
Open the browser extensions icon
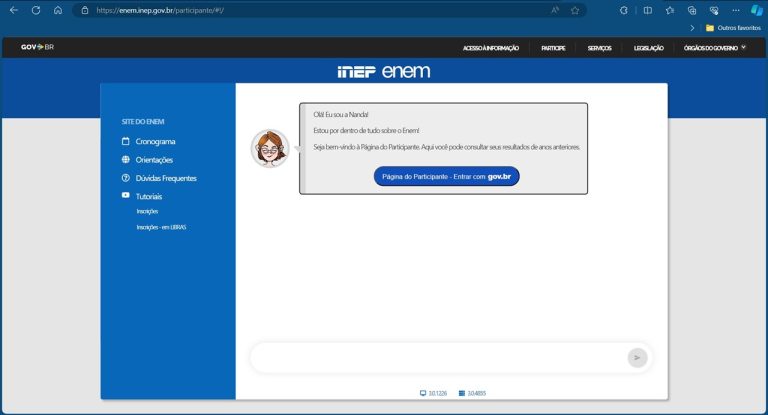tap(624, 10)
